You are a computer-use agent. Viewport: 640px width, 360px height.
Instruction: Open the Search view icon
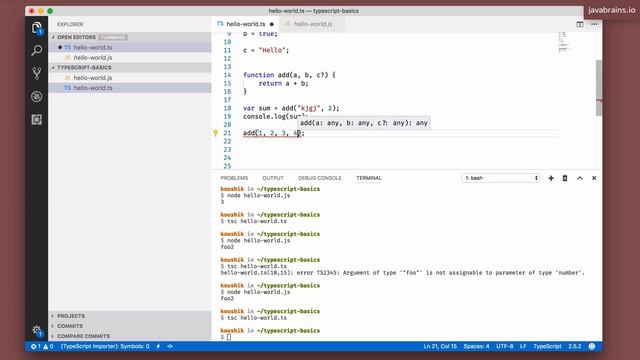click(x=37, y=51)
